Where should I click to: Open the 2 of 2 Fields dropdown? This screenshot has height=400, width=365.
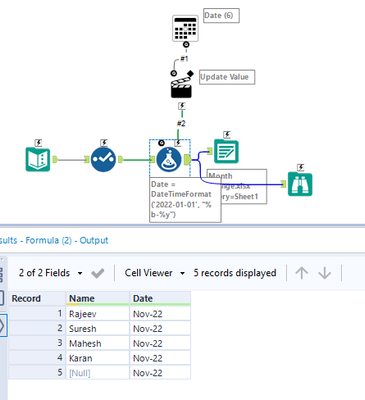coord(50,273)
